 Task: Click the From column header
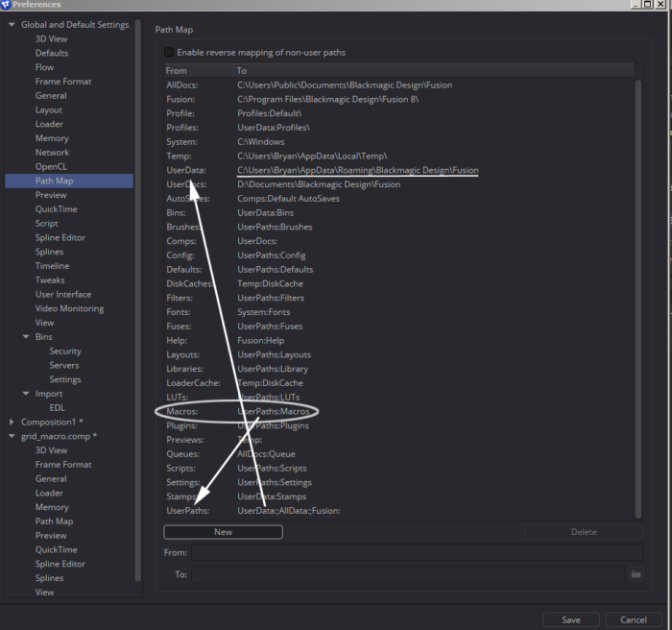(x=200, y=71)
